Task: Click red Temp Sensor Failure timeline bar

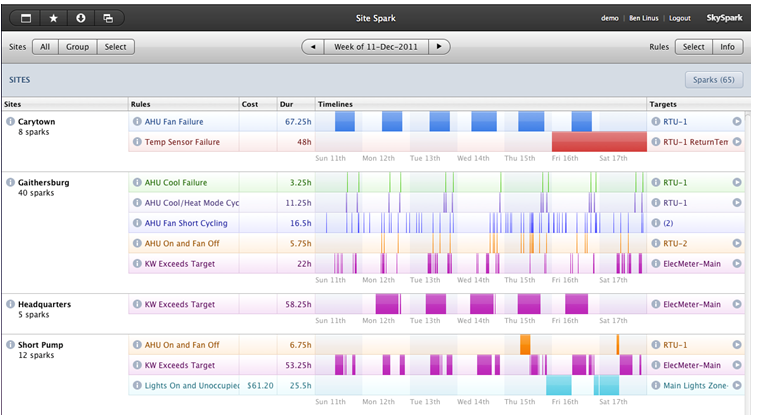Action: [x=599, y=142]
